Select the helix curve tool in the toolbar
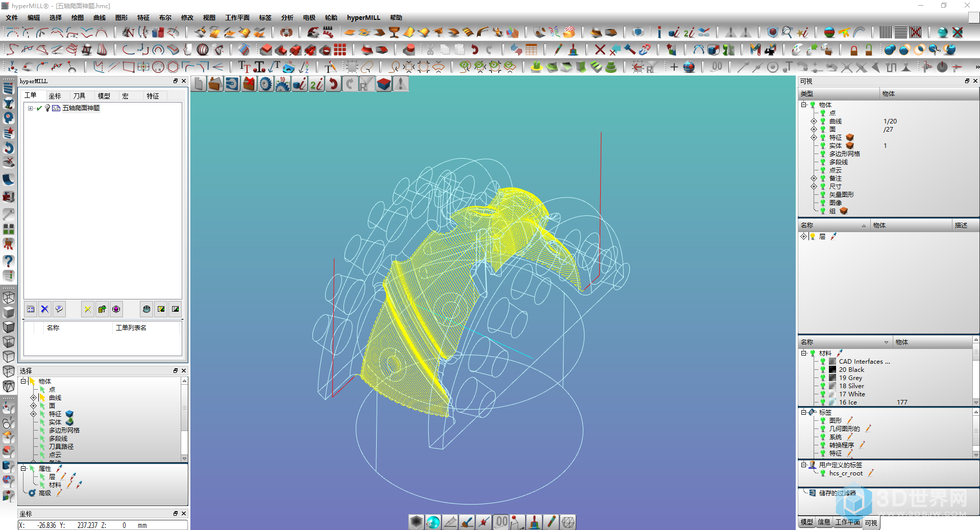The height and width of the screenshot is (530, 980). coord(71,49)
